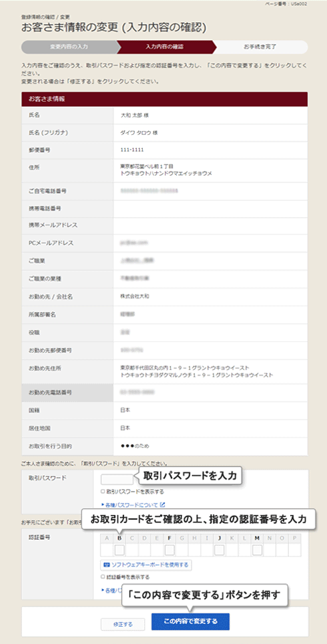Open the partly hidden link below 認証番号を表示する
The height and width of the screenshot is (644, 327).
pyautogui.click(x=111, y=590)
